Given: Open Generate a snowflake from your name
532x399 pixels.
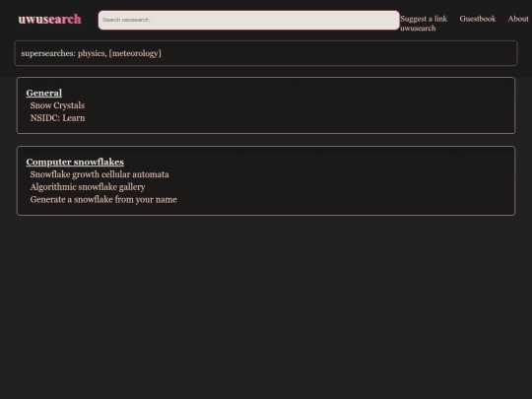Looking at the screenshot, I should pos(103,199).
